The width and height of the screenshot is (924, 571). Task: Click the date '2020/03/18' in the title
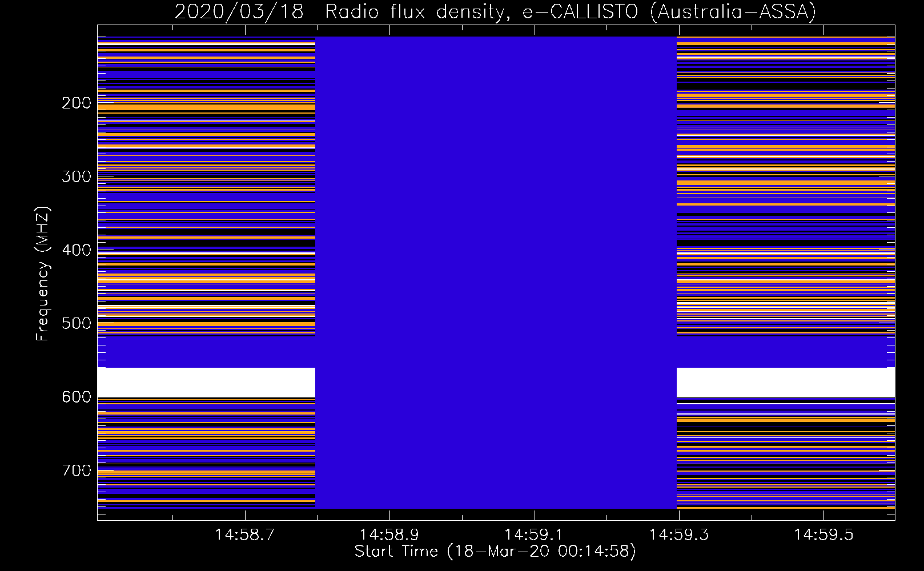click(239, 12)
